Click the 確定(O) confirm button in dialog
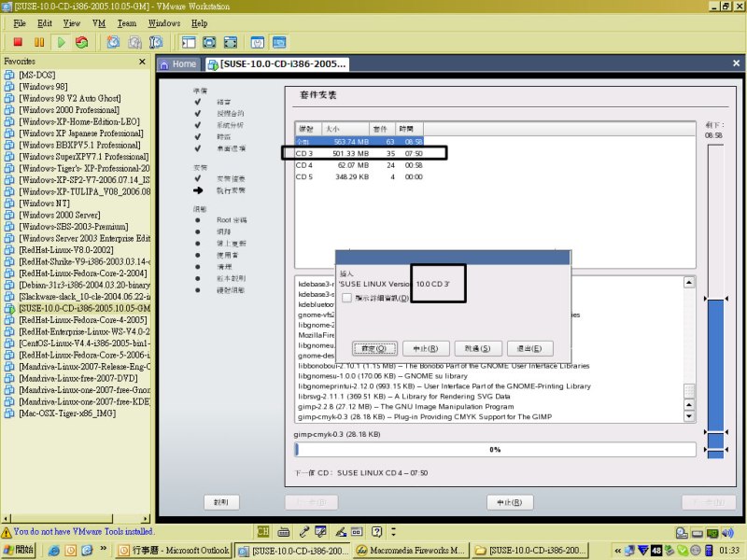 click(x=374, y=348)
